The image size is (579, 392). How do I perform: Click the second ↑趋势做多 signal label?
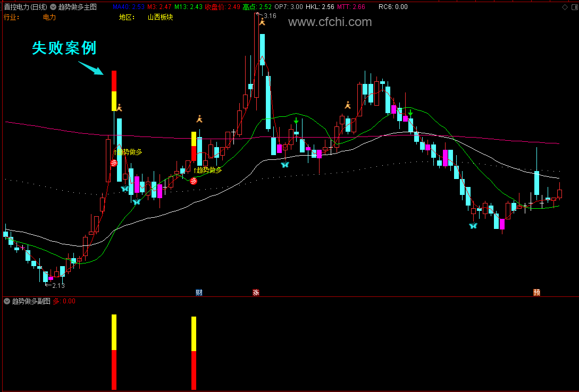point(207,170)
